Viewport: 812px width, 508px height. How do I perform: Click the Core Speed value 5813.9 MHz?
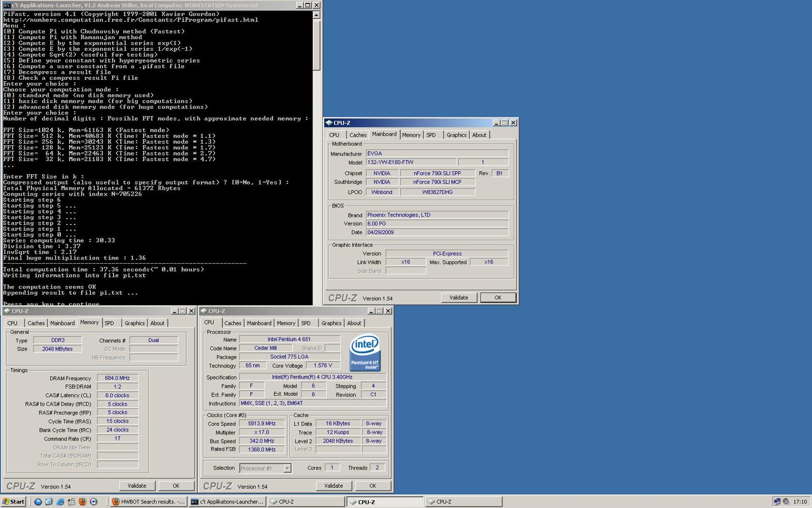tap(262, 424)
